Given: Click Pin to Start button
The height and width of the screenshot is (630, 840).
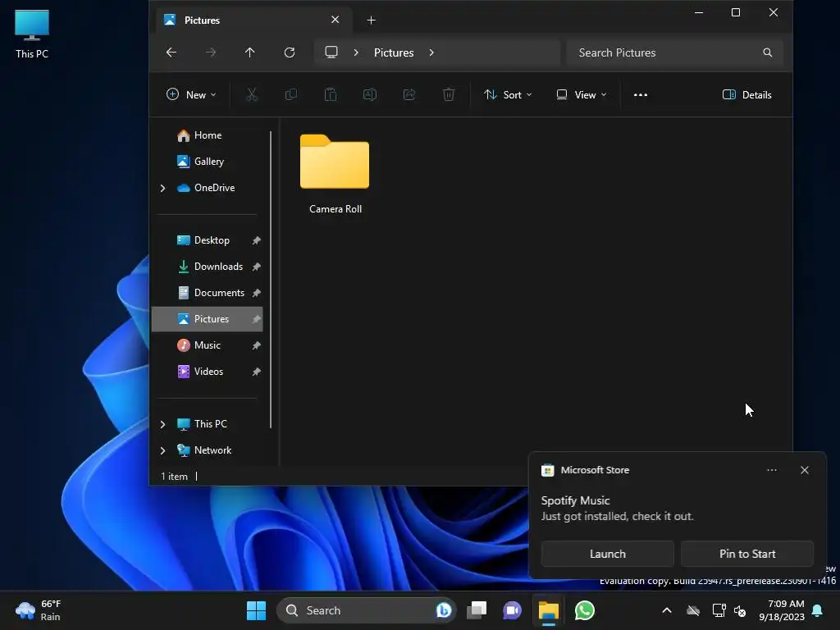Looking at the screenshot, I should 746,554.
